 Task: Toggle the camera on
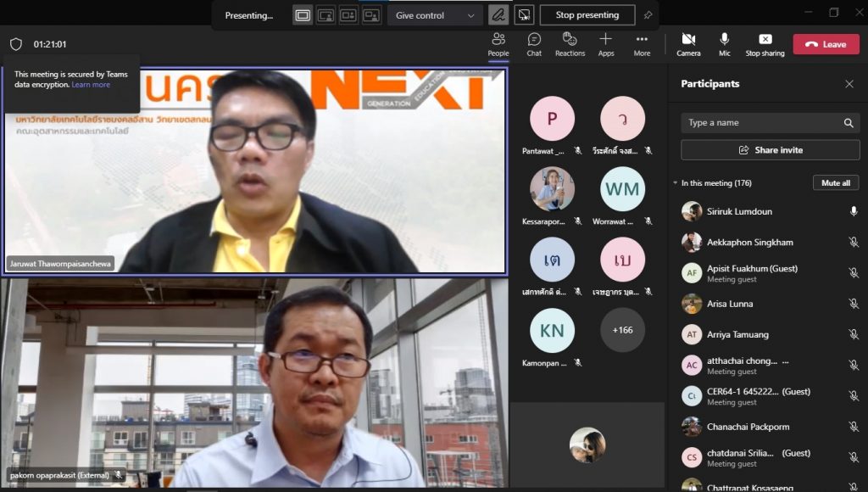pyautogui.click(x=688, y=44)
